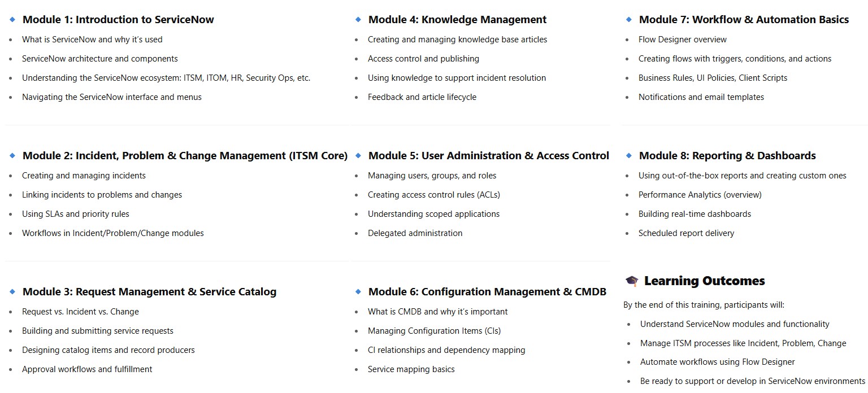
Task: Select the Creating and managing incidents line
Action: 84,176
